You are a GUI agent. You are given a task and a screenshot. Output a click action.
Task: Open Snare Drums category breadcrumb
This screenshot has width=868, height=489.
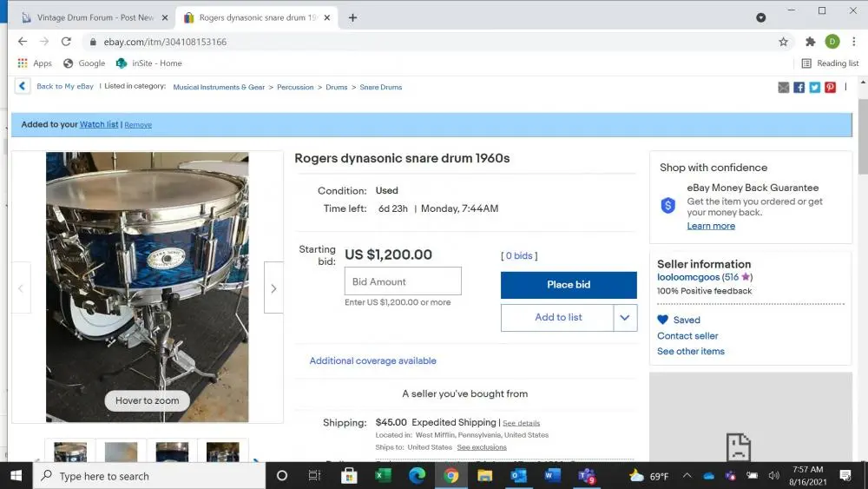[x=381, y=88]
